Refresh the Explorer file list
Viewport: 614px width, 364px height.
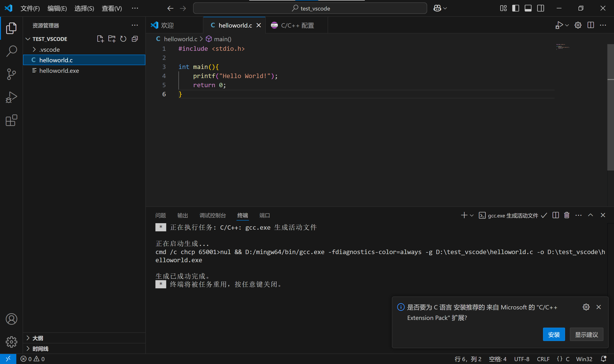pyautogui.click(x=123, y=39)
